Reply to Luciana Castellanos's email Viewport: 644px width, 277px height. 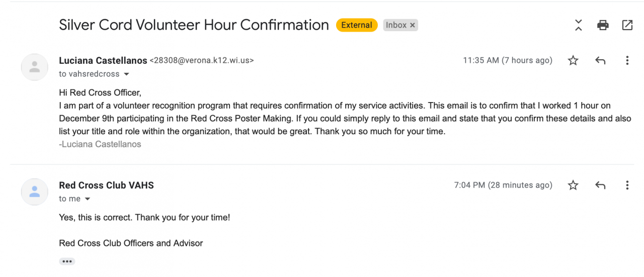(600, 61)
